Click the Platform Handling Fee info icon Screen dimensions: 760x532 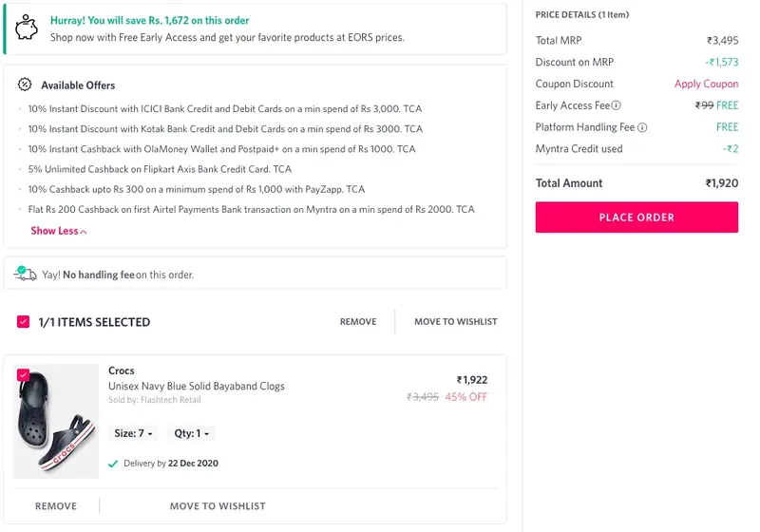pos(642,127)
